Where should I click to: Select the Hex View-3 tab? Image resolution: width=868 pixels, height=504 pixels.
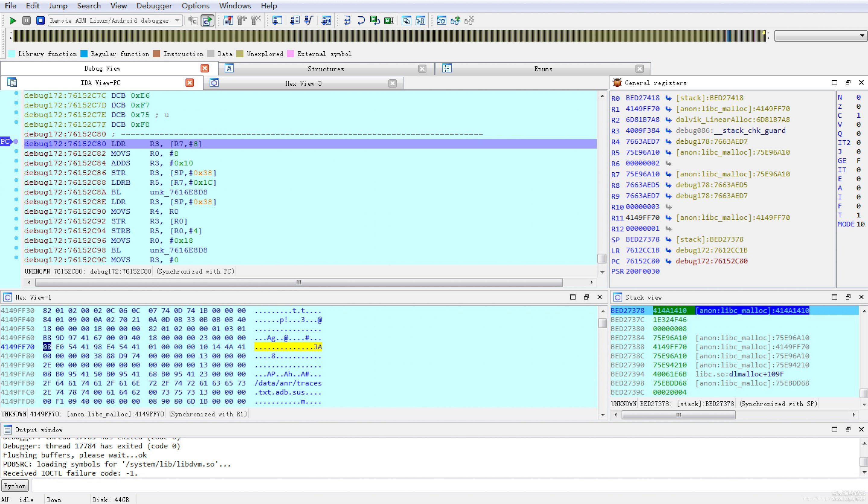303,83
